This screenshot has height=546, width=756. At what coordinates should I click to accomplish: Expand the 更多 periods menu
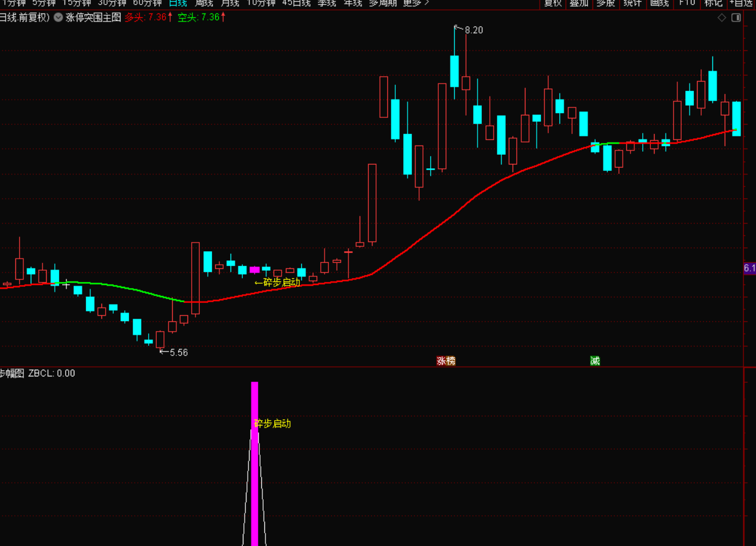point(416,3)
